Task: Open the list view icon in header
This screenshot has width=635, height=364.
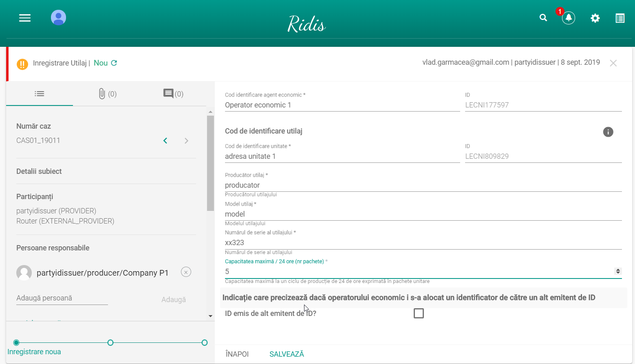Action: coord(620,18)
